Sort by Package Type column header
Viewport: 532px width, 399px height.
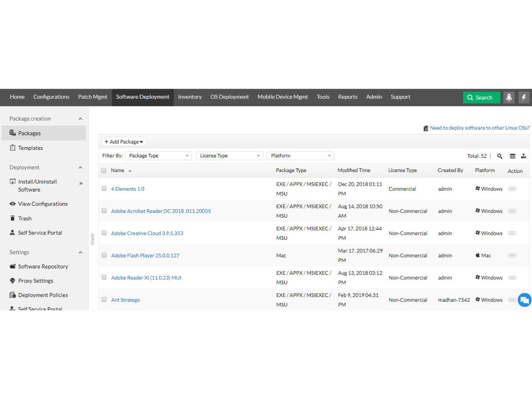[291, 170]
